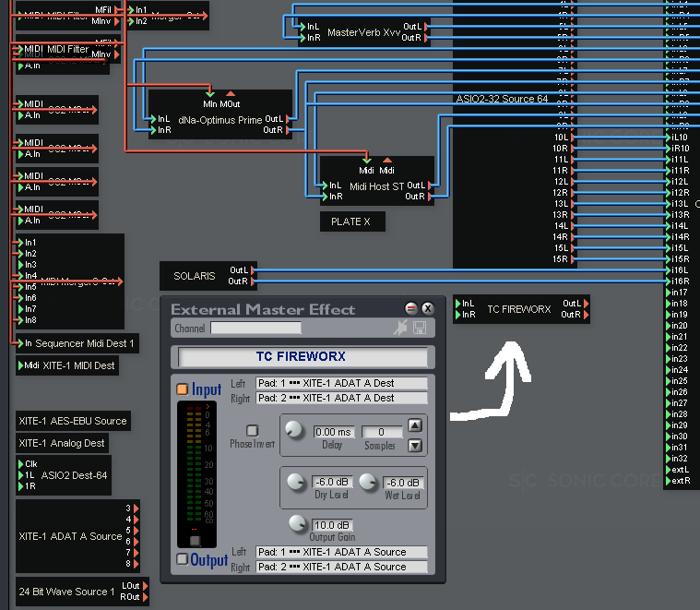Click the Clk port of ASIO2 Dest-64
The width and height of the screenshot is (700, 610).
[x=21, y=464]
